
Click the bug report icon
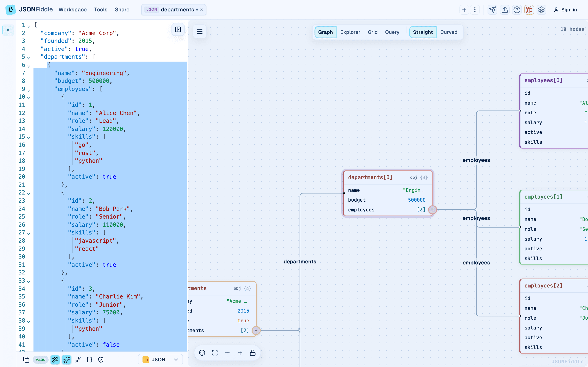(529, 10)
